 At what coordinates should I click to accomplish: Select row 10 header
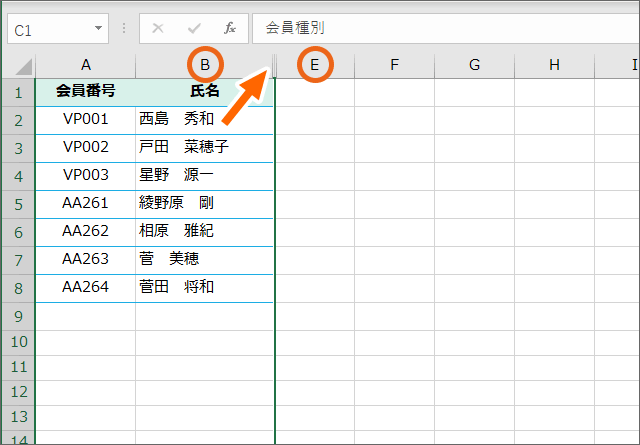19,343
